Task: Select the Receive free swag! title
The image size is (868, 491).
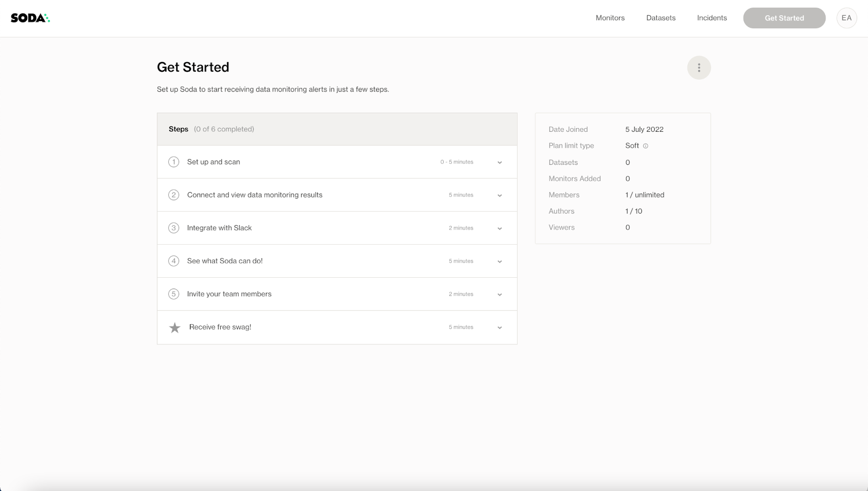Action: click(x=220, y=328)
